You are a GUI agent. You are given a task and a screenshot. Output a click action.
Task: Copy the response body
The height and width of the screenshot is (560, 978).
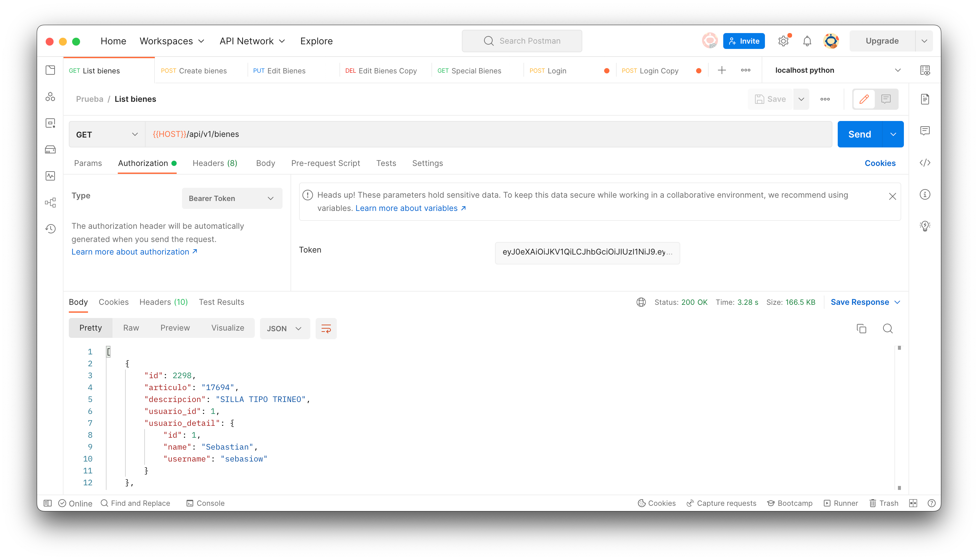tap(862, 329)
